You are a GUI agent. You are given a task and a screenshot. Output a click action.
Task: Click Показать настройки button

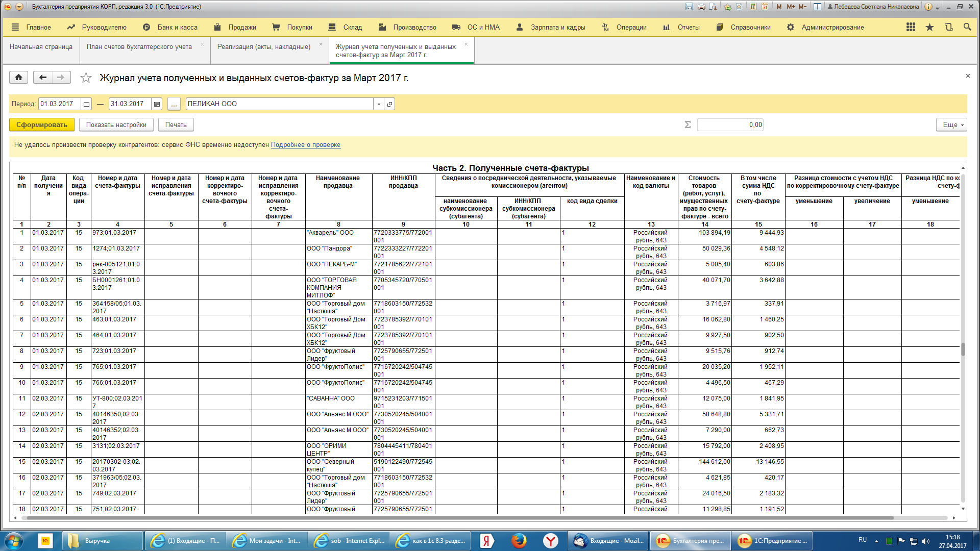116,125
